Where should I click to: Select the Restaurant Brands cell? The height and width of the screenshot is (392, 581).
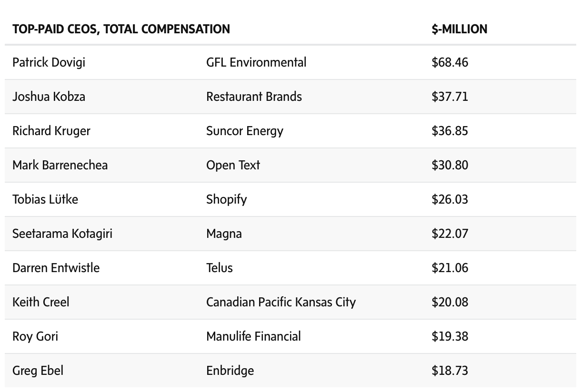[254, 97]
